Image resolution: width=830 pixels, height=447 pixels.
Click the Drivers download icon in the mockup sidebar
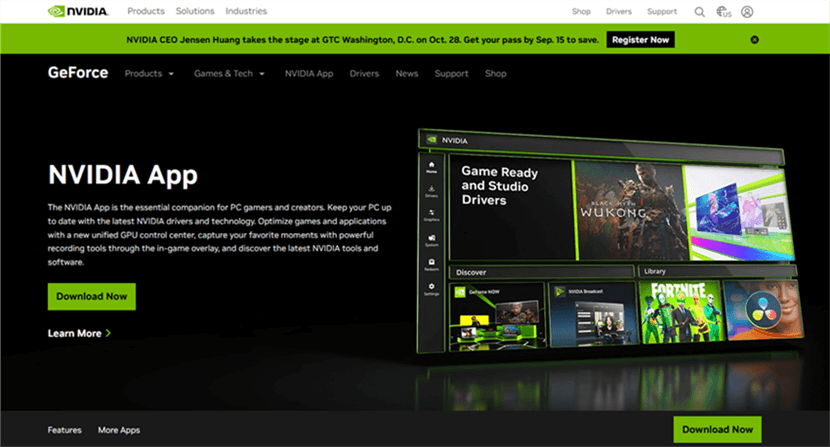point(431,191)
